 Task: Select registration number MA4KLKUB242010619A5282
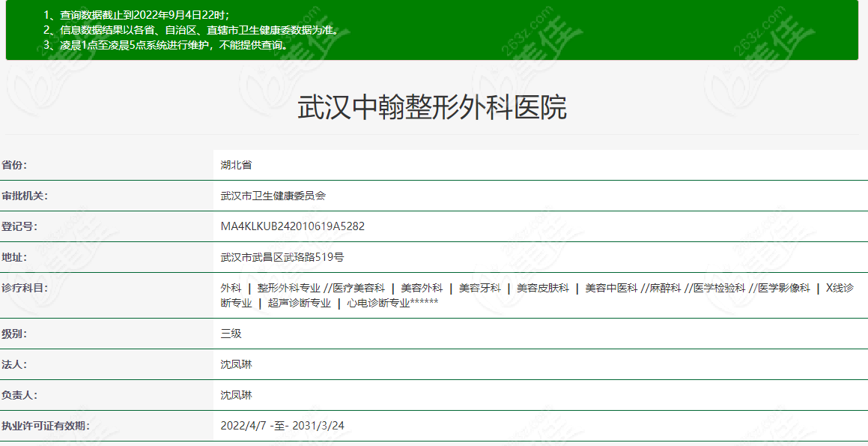point(293,226)
